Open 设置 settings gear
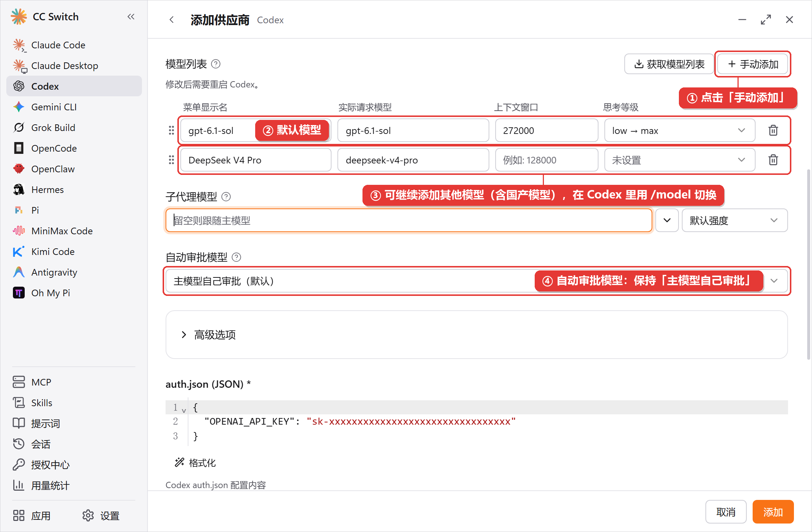812x532 pixels. (x=101, y=516)
